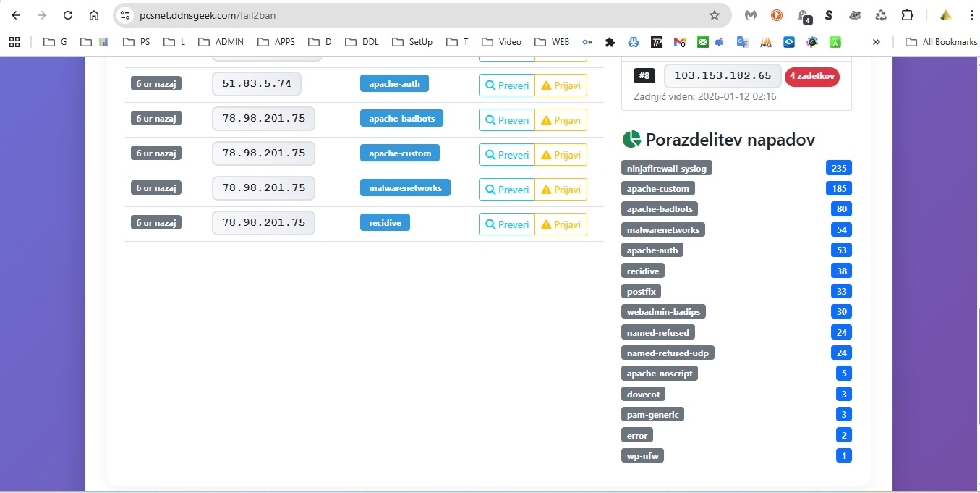This screenshot has height=493, width=980.
Task: Click Preveri in the malwarenetworks row
Action: pyautogui.click(x=507, y=190)
